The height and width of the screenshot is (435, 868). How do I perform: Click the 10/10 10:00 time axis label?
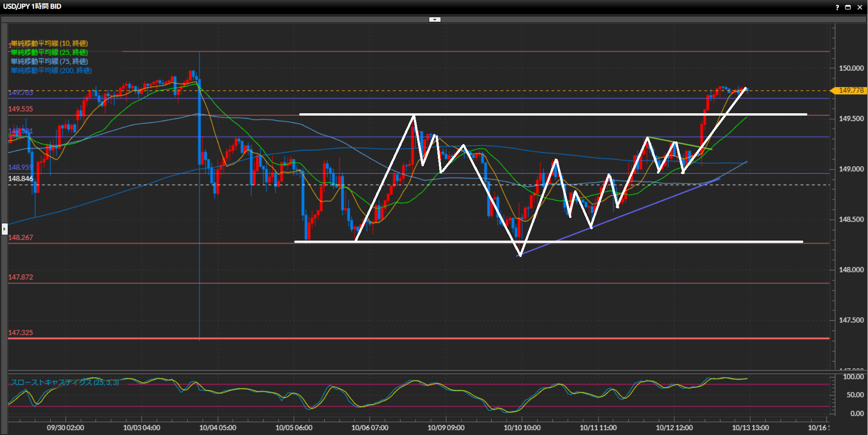pos(522,428)
